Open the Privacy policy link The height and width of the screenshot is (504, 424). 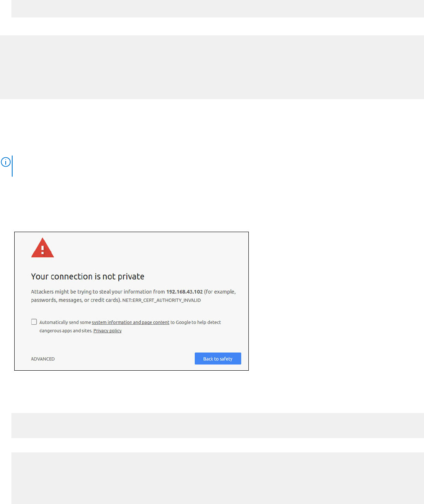pos(107,331)
